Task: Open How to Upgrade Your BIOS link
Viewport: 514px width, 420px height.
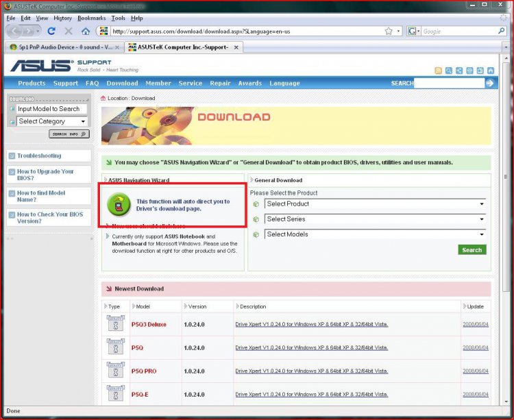Action: pyautogui.click(x=45, y=175)
